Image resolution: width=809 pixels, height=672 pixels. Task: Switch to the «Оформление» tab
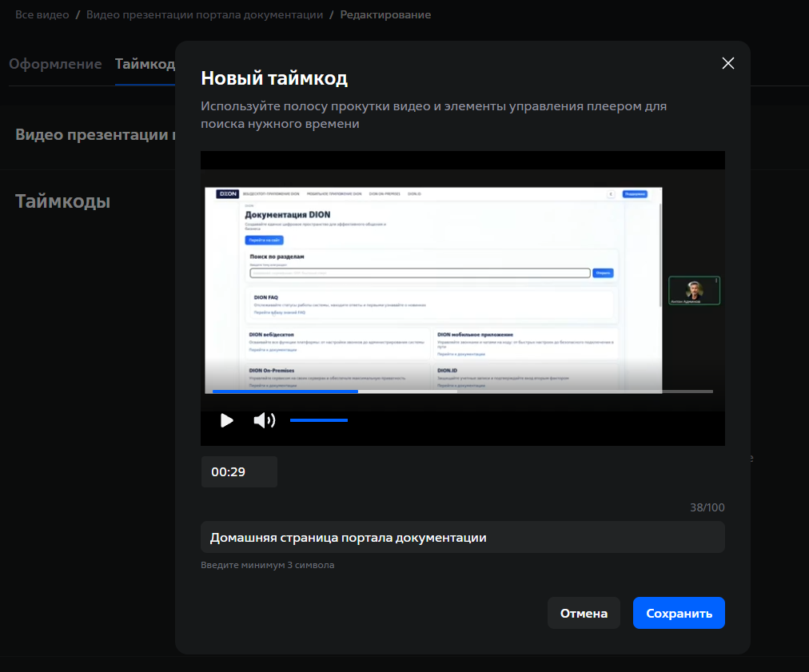(x=55, y=64)
